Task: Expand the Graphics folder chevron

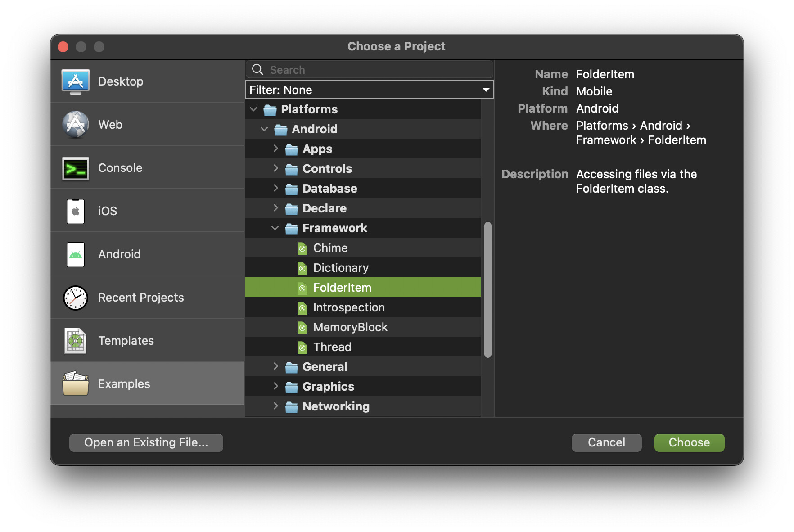Action: click(275, 386)
